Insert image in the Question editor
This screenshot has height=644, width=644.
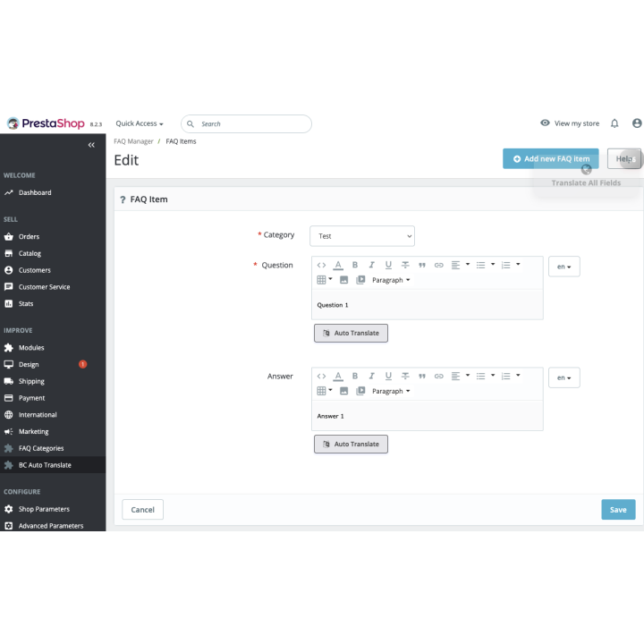tap(344, 280)
